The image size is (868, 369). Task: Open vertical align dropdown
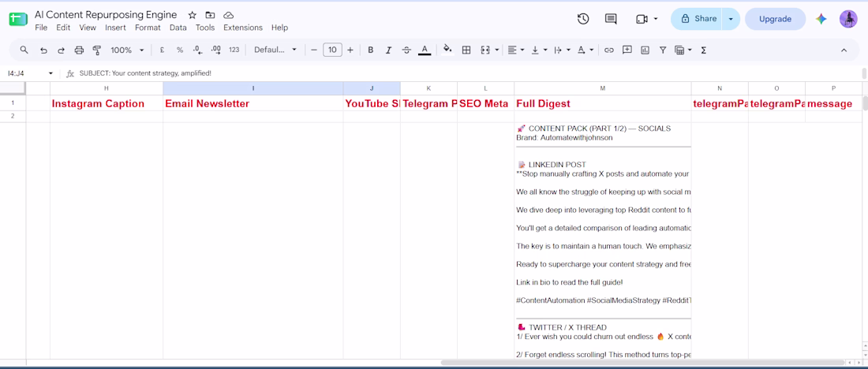[x=539, y=50]
